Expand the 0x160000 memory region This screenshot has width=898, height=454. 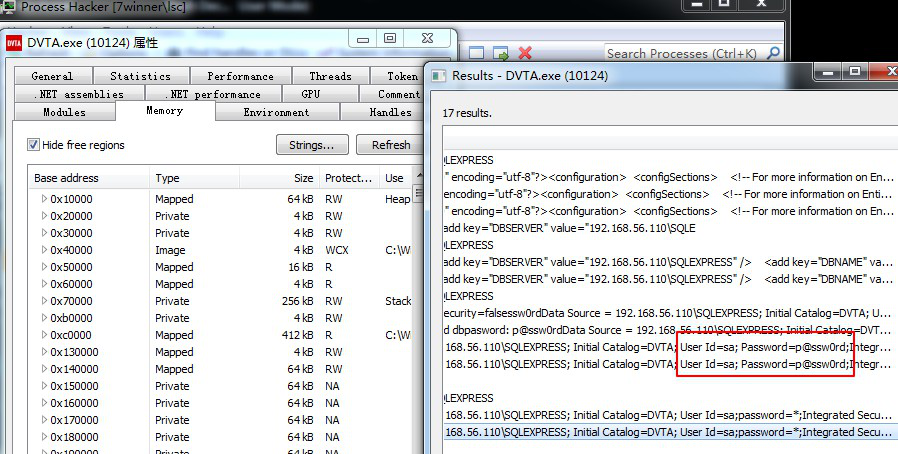(x=44, y=403)
